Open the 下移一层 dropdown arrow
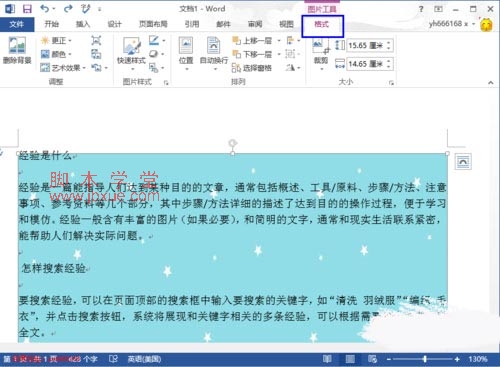 [x=279, y=54]
